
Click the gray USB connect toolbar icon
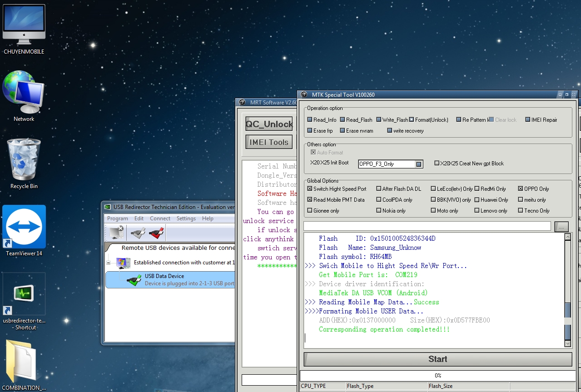point(138,233)
